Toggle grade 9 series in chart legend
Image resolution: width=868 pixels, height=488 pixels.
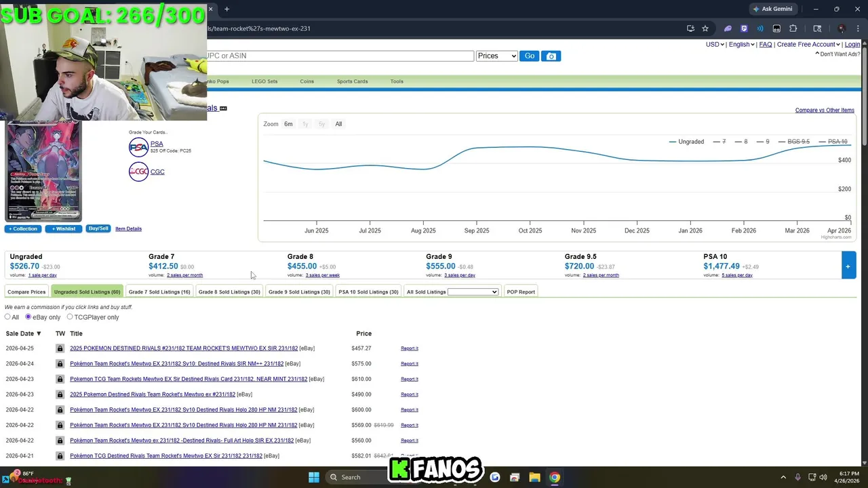pyautogui.click(x=762, y=142)
